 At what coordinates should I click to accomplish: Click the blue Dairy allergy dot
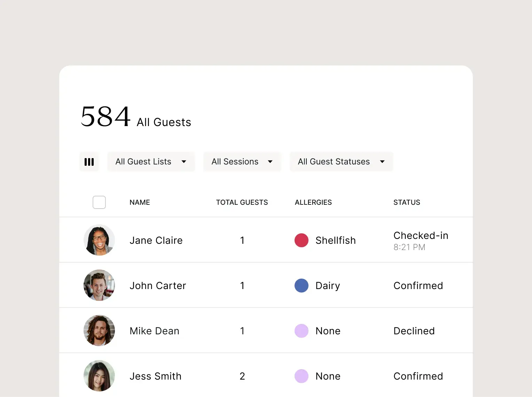302,286
